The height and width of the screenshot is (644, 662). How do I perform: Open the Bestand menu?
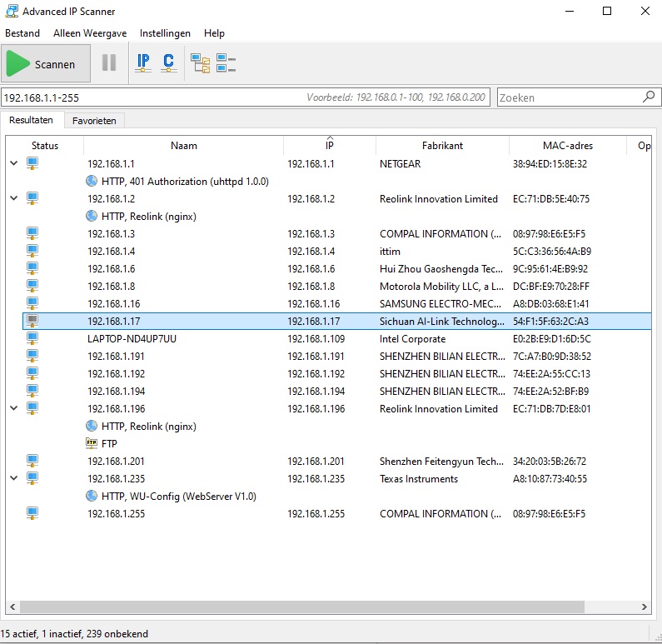click(22, 33)
